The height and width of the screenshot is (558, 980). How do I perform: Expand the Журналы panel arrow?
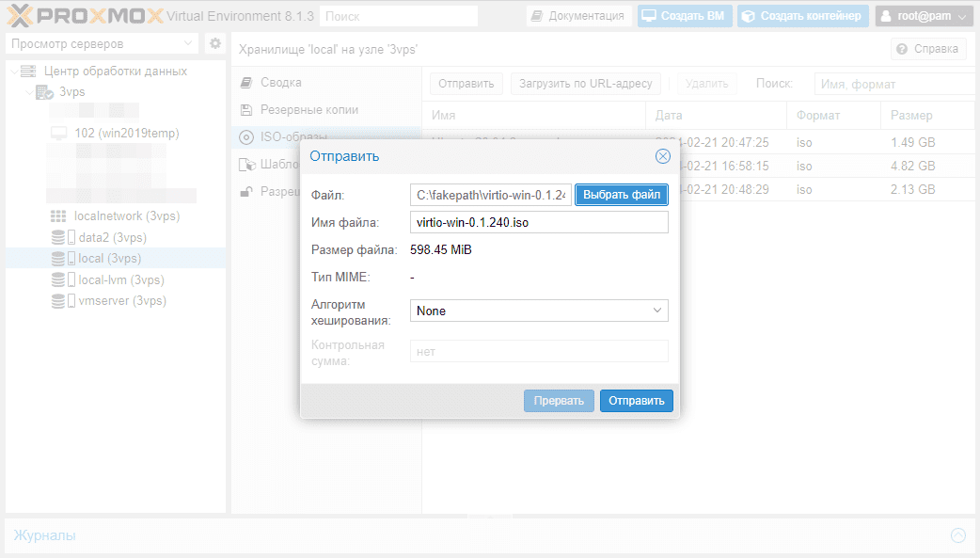[958, 534]
